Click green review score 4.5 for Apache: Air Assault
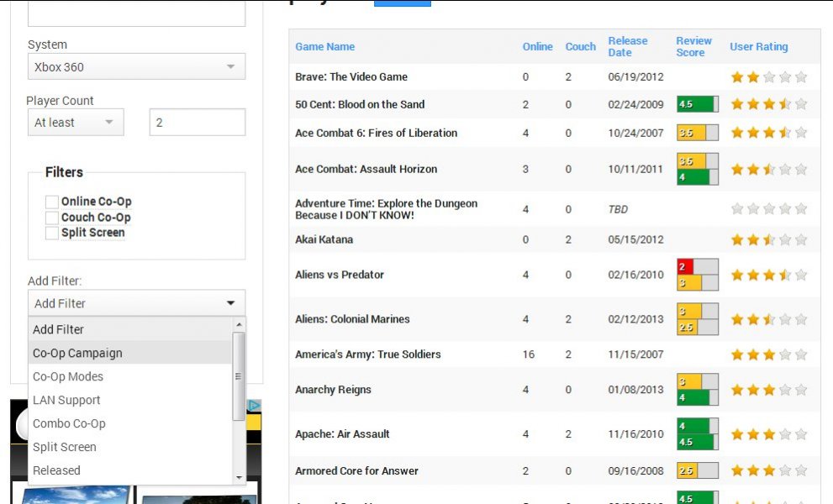Viewport: 833px width, 504px height. (x=697, y=442)
